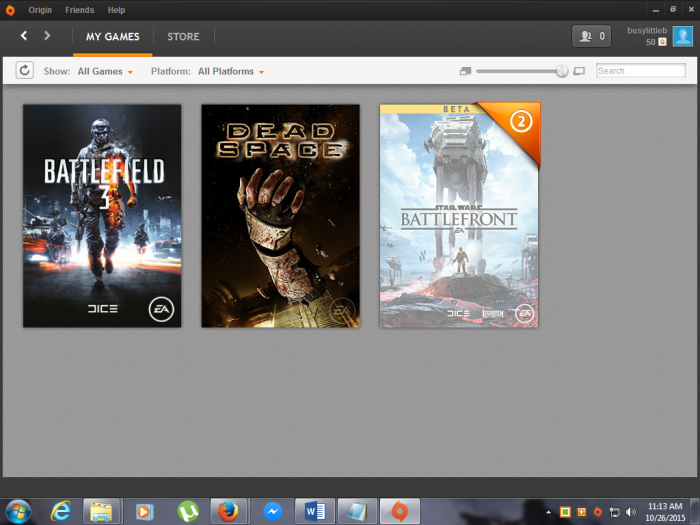Screen dimensions: 700x525
Task: Open the Windows Start menu
Action: [18, 512]
